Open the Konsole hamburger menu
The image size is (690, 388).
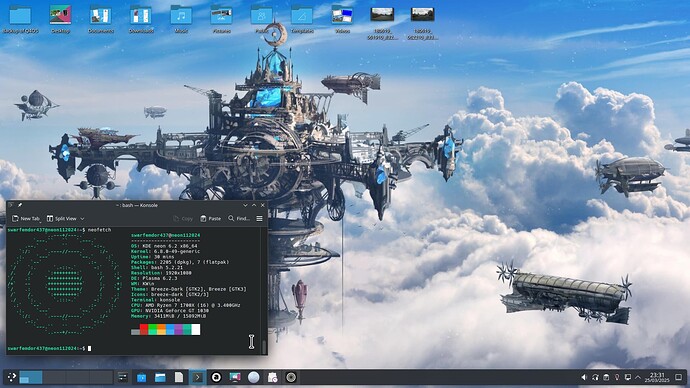pyautogui.click(x=260, y=219)
